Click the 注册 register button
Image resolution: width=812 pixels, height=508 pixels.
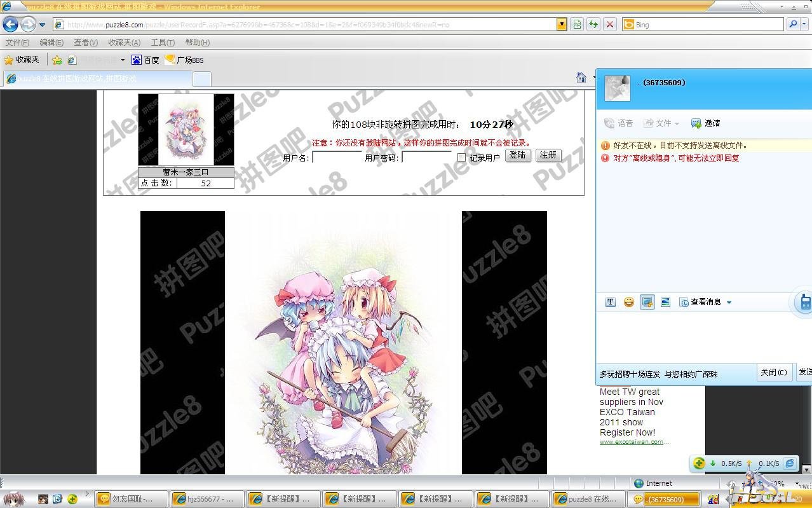pos(548,155)
